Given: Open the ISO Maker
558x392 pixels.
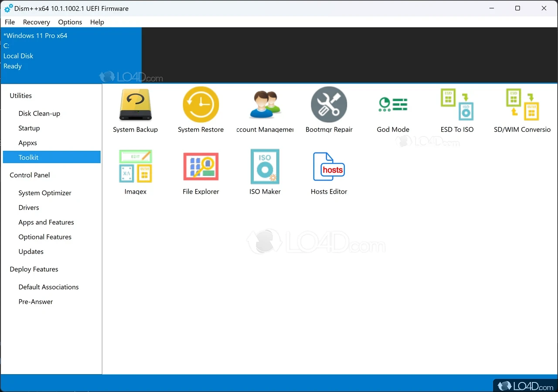Looking at the screenshot, I should 265,171.
